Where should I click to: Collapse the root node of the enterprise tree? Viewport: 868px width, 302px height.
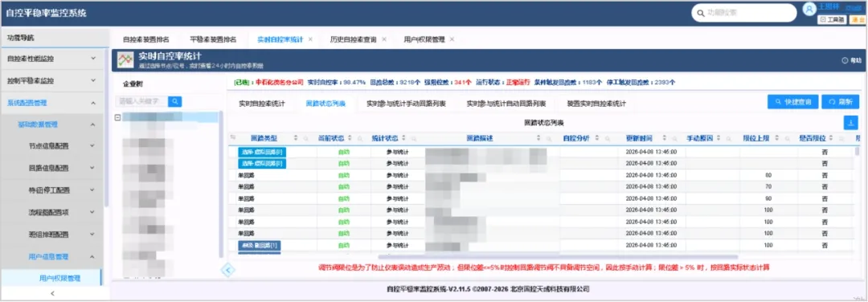[x=117, y=117]
